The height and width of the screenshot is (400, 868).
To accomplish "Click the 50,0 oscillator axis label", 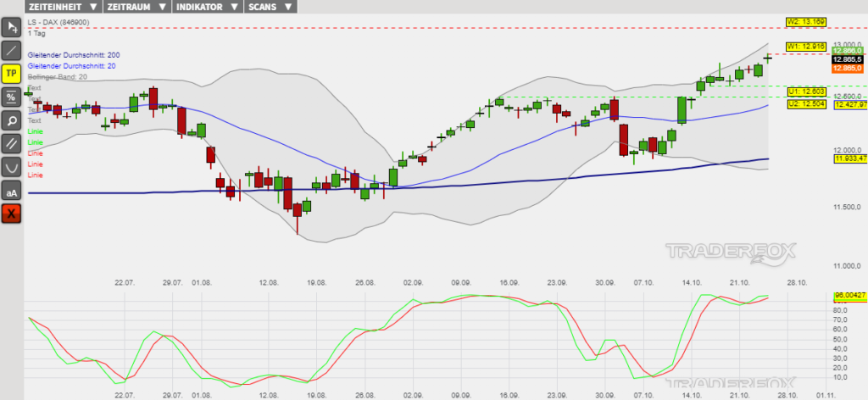I will [x=841, y=339].
